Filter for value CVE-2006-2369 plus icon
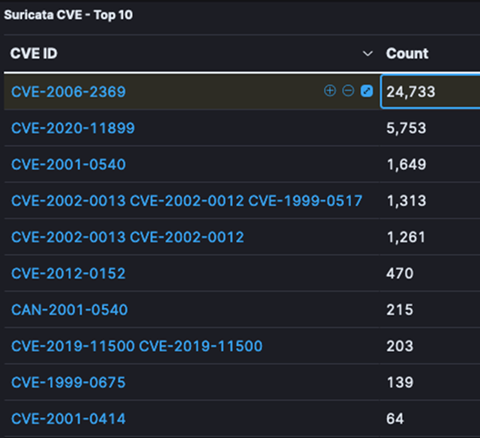Viewport: 480px width, 438px height. (x=330, y=91)
